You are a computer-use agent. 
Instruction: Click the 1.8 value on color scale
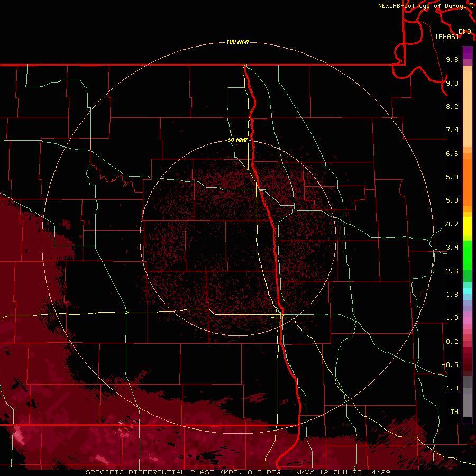452,295
